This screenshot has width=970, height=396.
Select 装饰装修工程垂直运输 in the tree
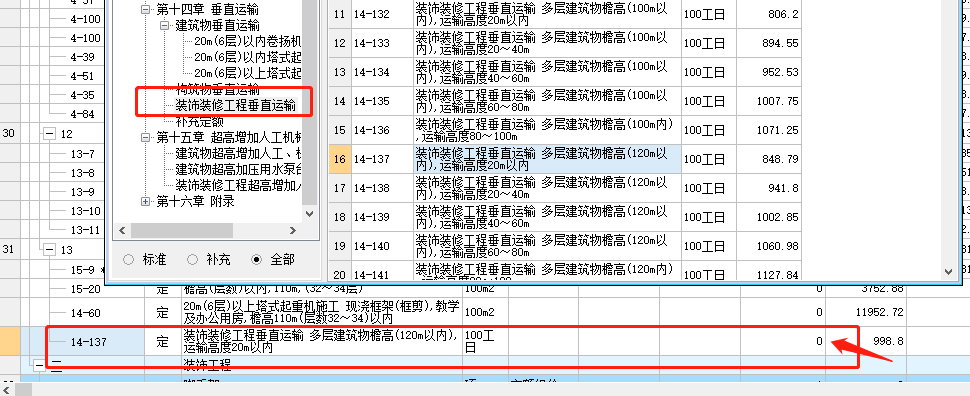pyautogui.click(x=236, y=106)
